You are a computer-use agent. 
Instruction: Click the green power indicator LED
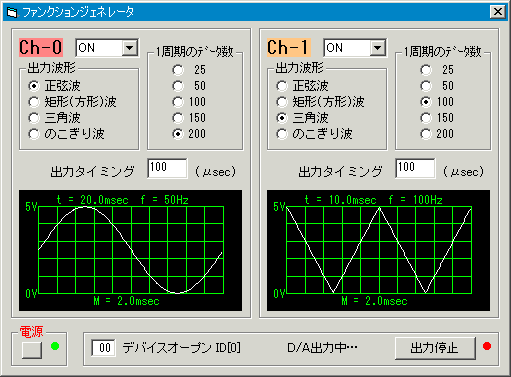[x=55, y=346]
